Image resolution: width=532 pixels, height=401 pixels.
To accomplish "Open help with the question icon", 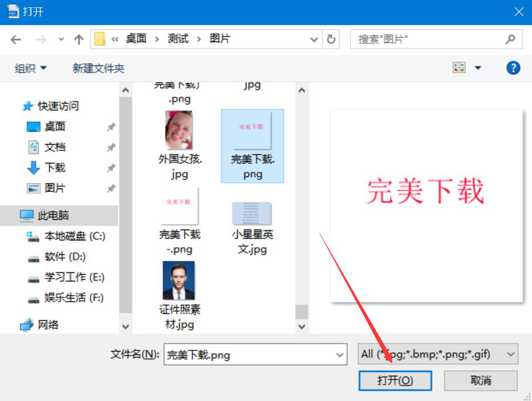I will pyautogui.click(x=513, y=68).
